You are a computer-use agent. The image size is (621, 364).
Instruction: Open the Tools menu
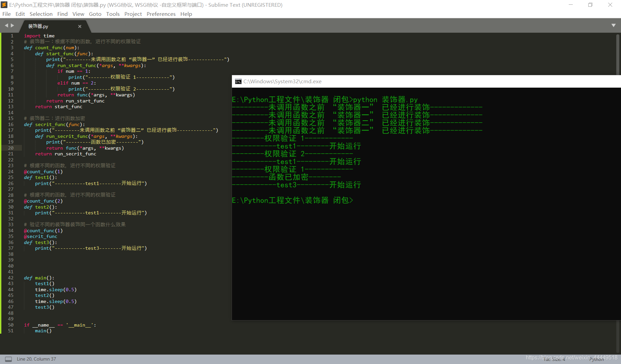coord(113,14)
